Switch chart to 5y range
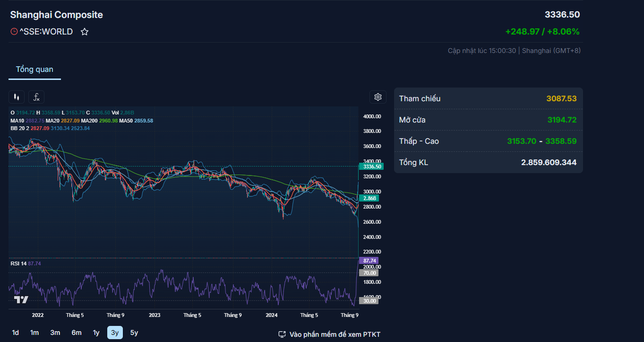This screenshot has width=644, height=342. pos(134,333)
